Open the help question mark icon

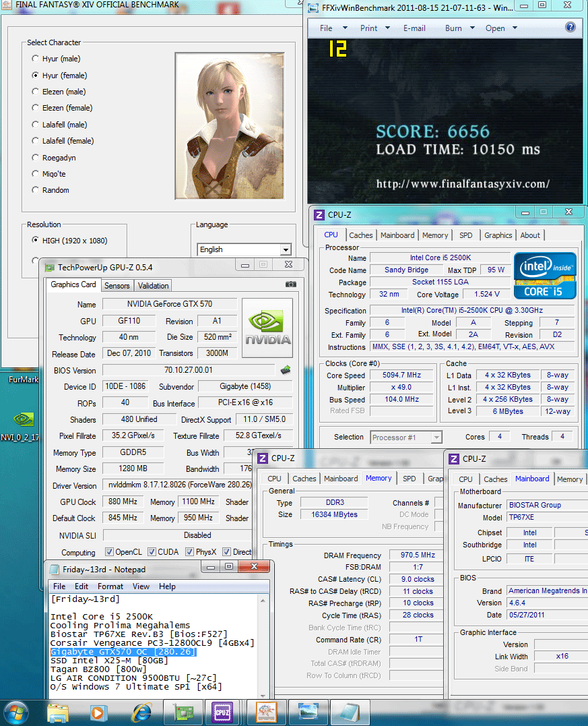tap(570, 28)
